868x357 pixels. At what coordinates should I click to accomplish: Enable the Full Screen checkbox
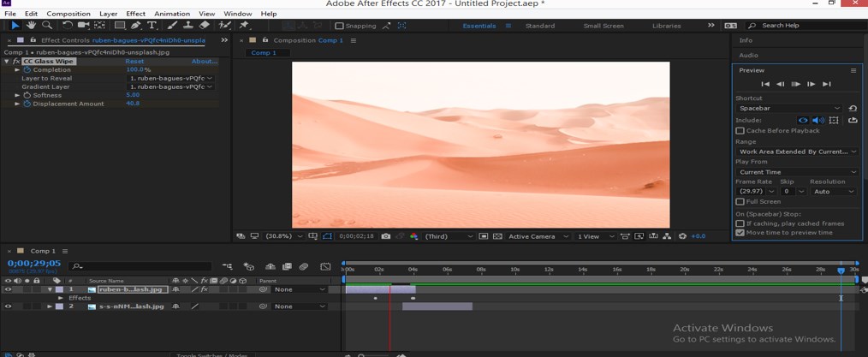coord(740,202)
